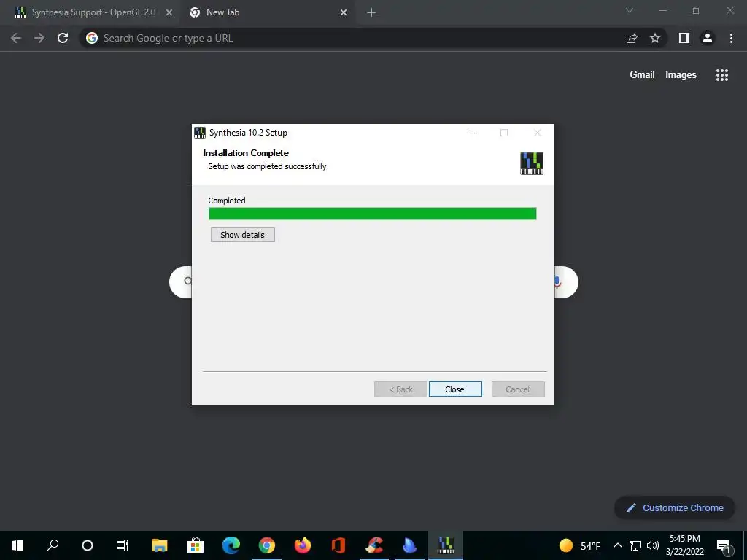Open Task View from the taskbar
The image size is (747, 560).
click(123, 545)
